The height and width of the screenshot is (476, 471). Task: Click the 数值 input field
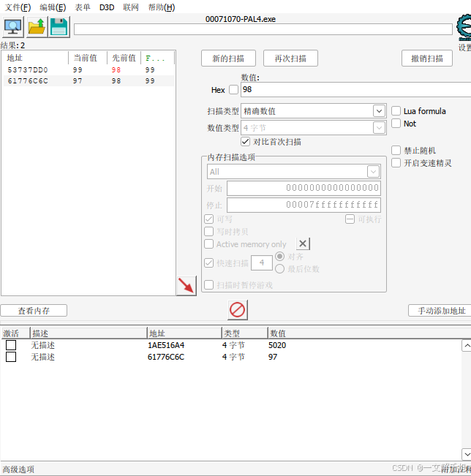(x=356, y=89)
